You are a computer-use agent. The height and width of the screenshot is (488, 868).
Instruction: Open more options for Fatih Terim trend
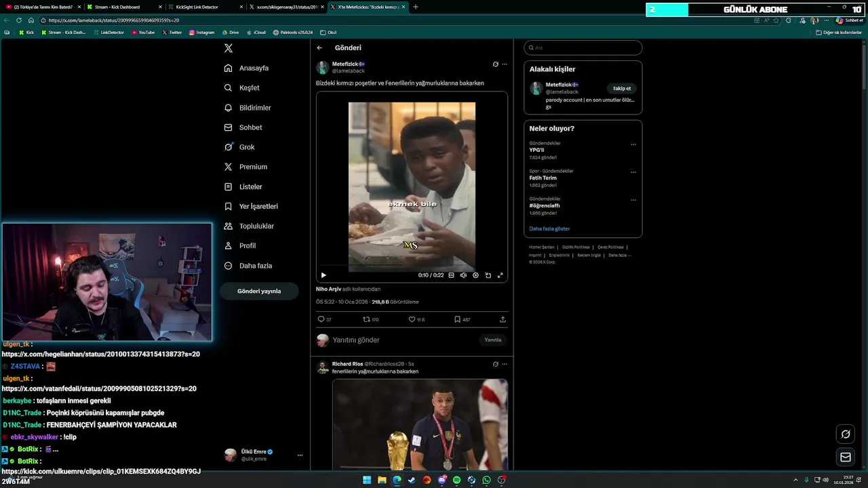pyautogui.click(x=633, y=172)
